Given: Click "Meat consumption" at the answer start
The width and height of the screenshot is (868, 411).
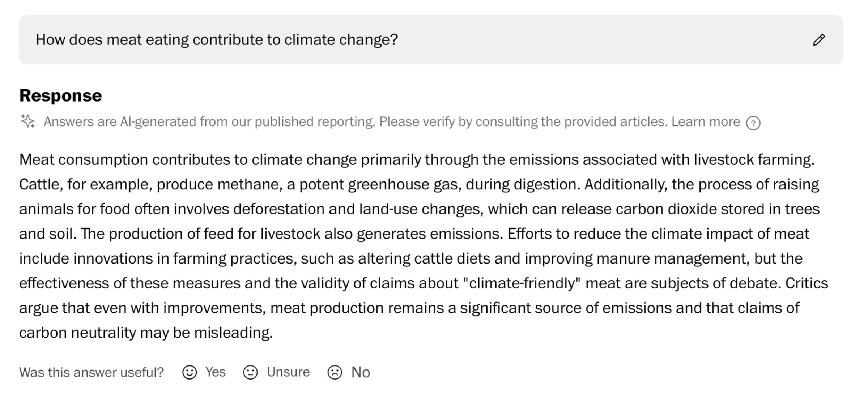Looking at the screenshot, I should (83, 160).
